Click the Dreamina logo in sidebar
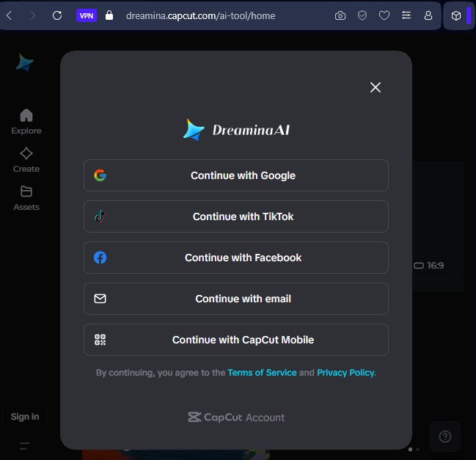Image resolution: width=476 pixels, height=460 pixels. (25, 63)
